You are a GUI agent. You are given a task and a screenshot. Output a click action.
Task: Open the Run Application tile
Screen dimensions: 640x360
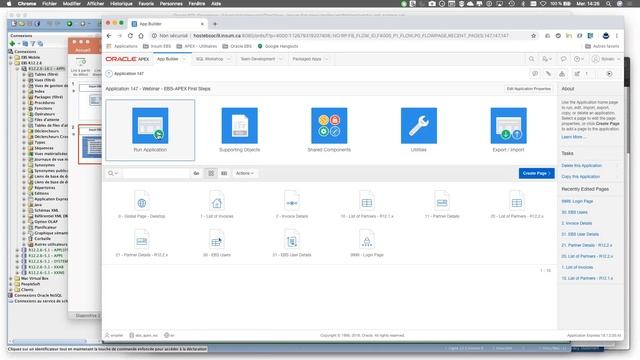pyautogui.click(x=150, y=130)
